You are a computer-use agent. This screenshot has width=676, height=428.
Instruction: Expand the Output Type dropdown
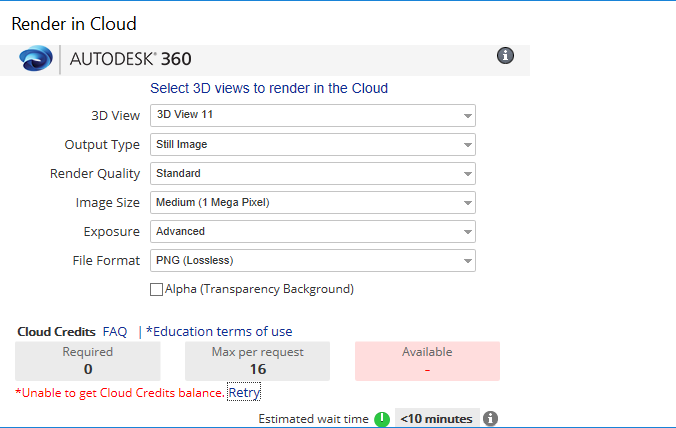[313, 144]
